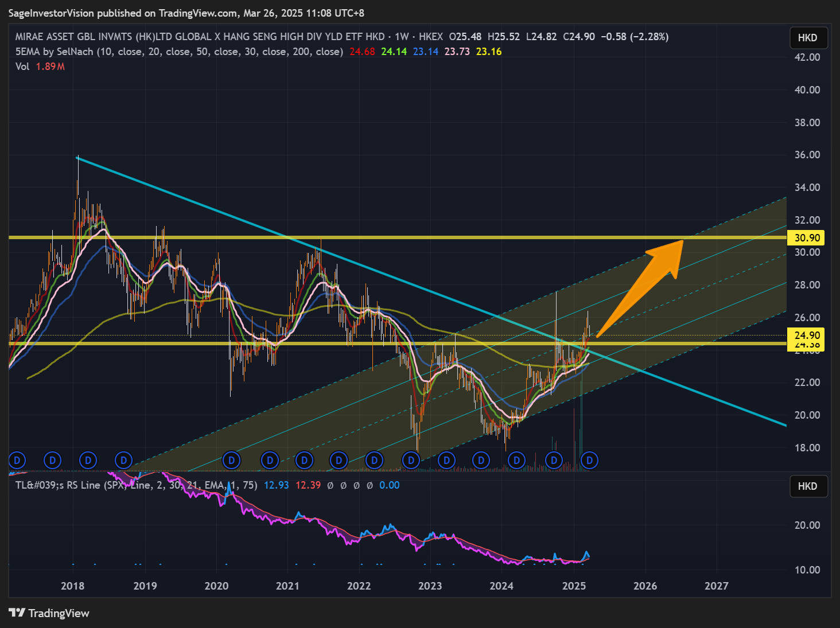Click the red 24.68 EMA value
The image size is (840, 628).
pos(362,52)
